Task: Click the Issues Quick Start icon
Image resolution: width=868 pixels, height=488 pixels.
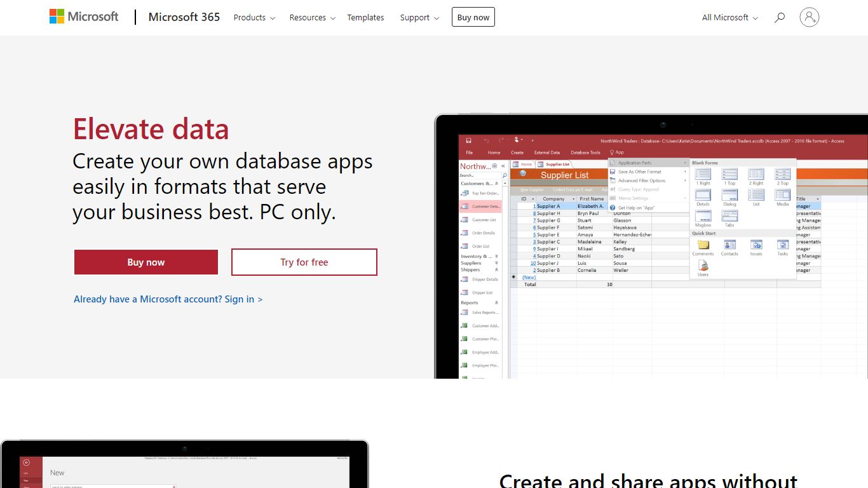Action: coord(756,247)
